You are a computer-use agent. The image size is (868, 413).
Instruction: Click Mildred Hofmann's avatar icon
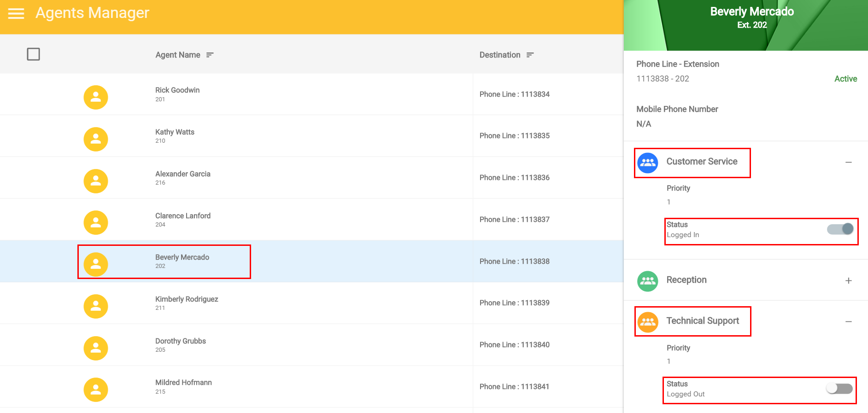click(96, 390)
